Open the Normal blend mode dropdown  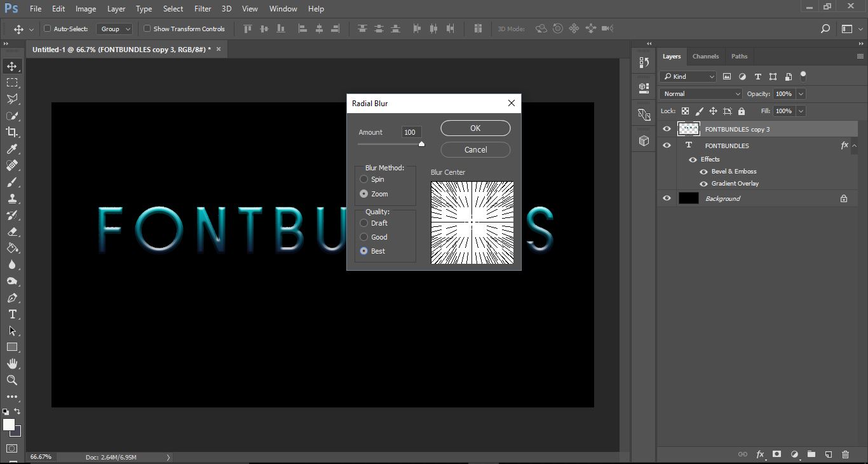[701, 93]
